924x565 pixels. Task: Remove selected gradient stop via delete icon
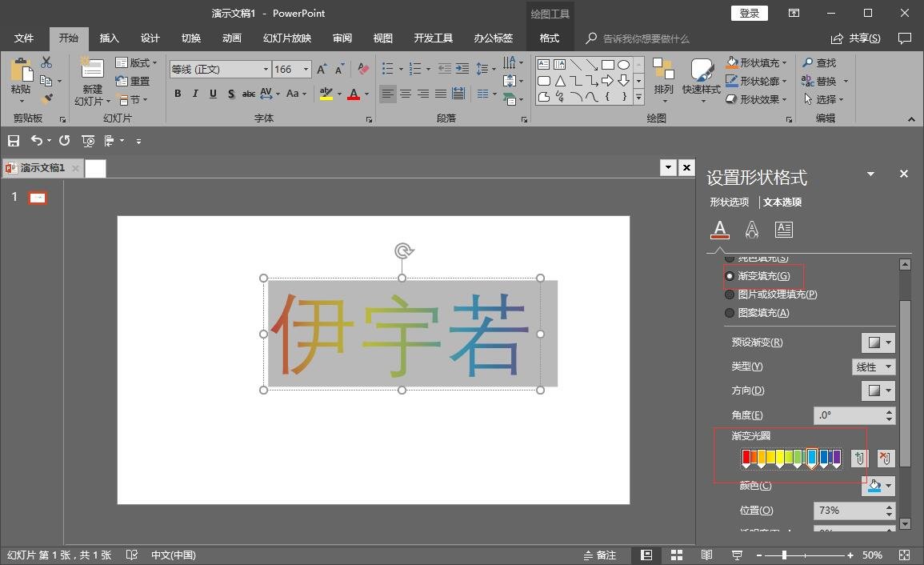(x=884, y=458)
